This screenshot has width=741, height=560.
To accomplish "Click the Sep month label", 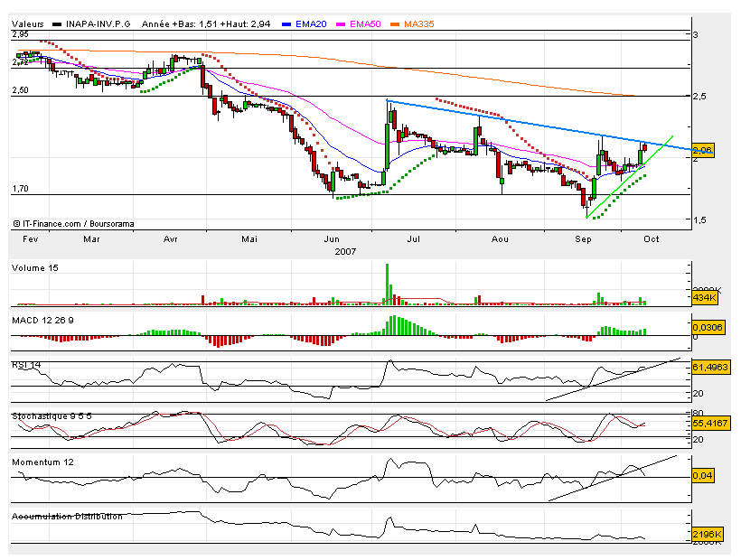I will coord(583,239).
